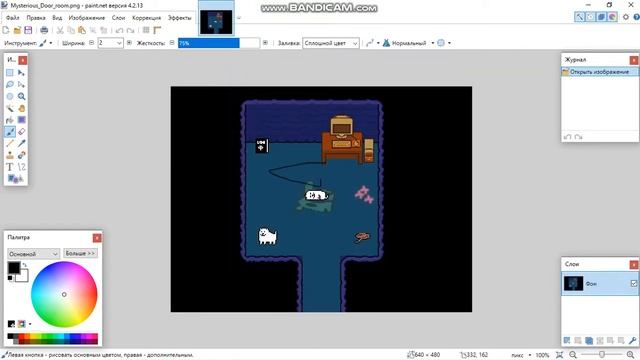Toggle the Tools window button

(x=579, y=17)
